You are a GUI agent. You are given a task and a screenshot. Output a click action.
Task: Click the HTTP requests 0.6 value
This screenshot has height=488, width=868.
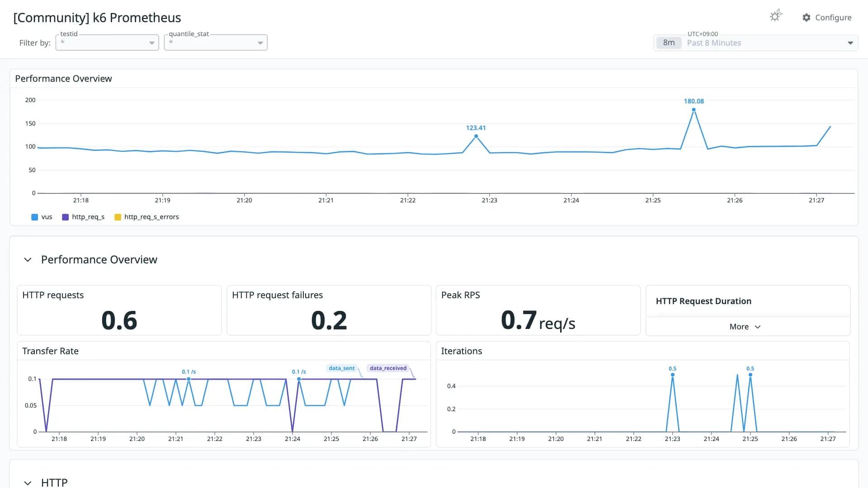119,320
